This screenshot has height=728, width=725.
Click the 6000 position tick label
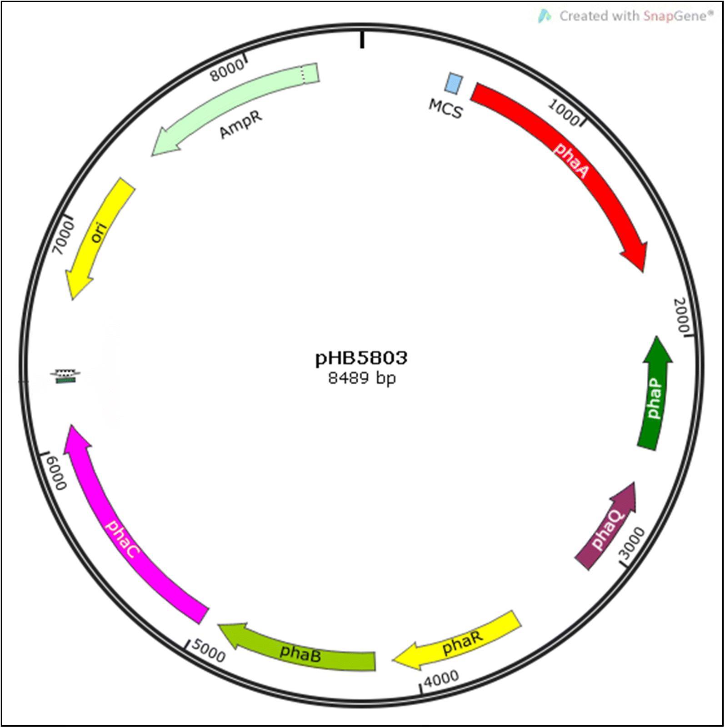(56, 473)
